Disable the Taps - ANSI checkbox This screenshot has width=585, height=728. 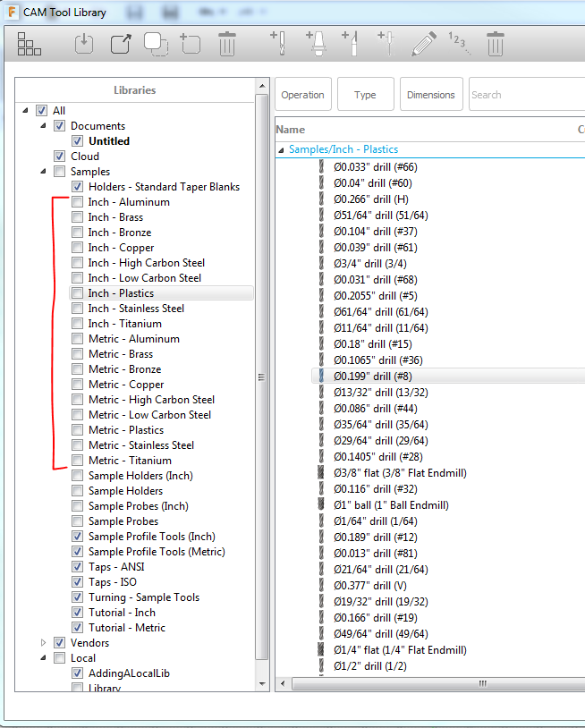tap(78, 566)
